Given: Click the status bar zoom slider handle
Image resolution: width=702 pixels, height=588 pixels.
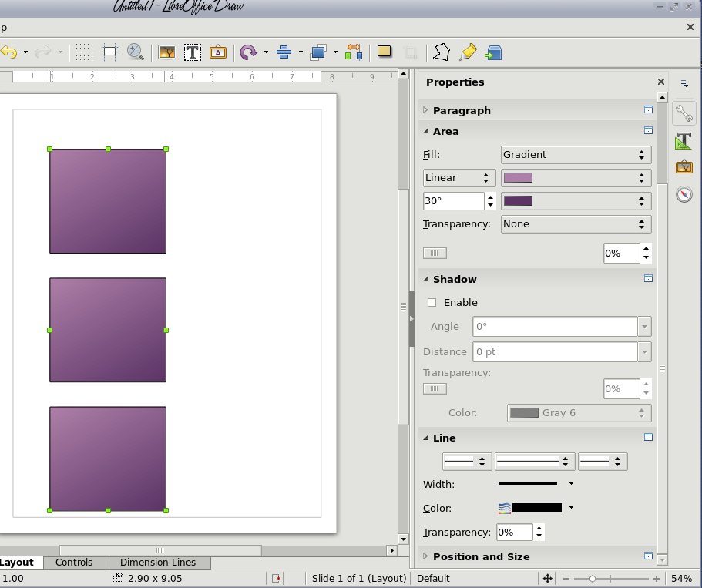Looking at the screenshot, I should [x=593, y=579].
